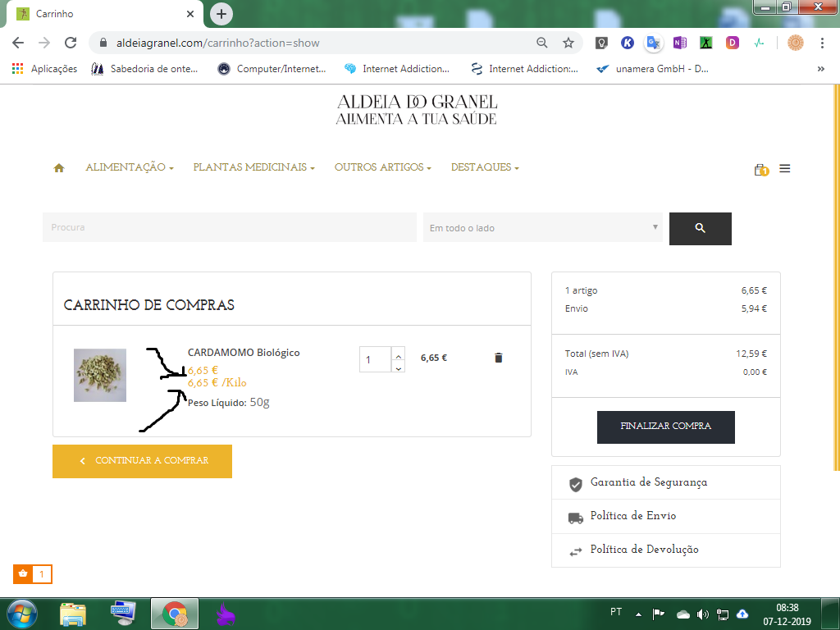The height and width of the screenshot is (630, 840).
Task: Click the browser back arrow
Action: (18, 43)
